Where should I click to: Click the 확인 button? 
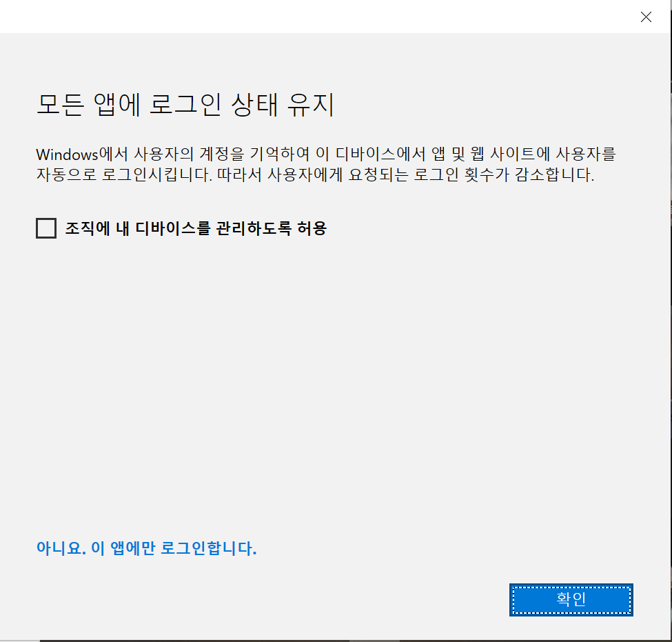(x=571, y=599)
